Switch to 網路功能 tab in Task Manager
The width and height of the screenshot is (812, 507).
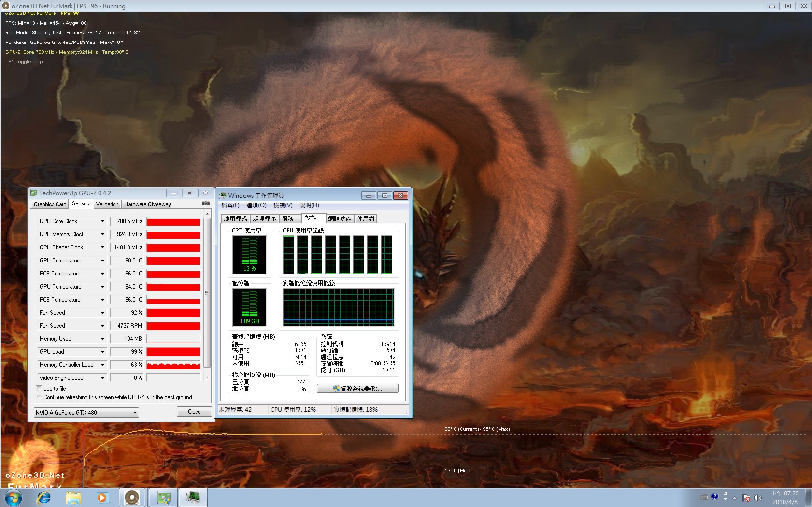(x=340, y=219)
